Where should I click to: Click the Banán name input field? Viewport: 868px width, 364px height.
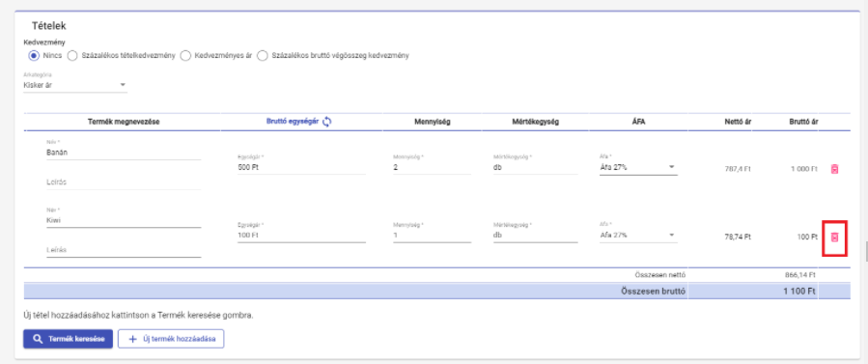[x=124, y=153]
